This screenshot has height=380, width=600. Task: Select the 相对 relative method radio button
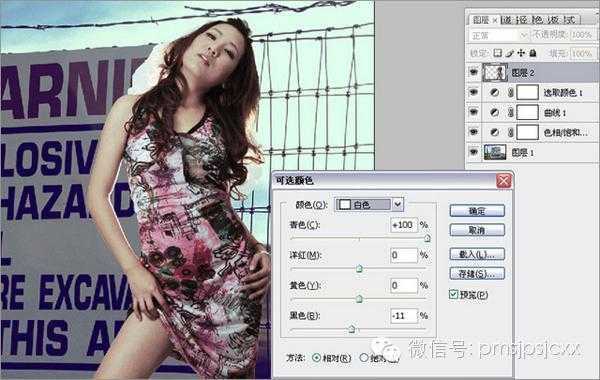point(316,358)
